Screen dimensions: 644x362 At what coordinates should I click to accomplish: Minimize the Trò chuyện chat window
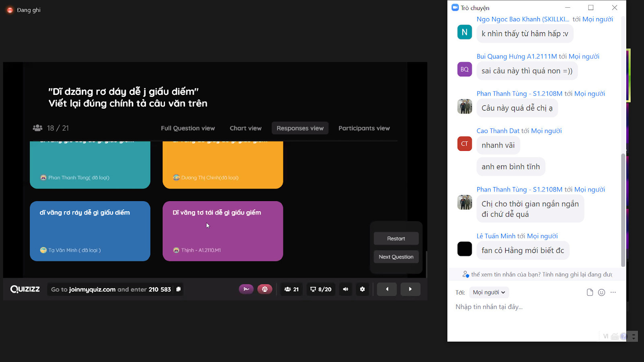point(568,8)
